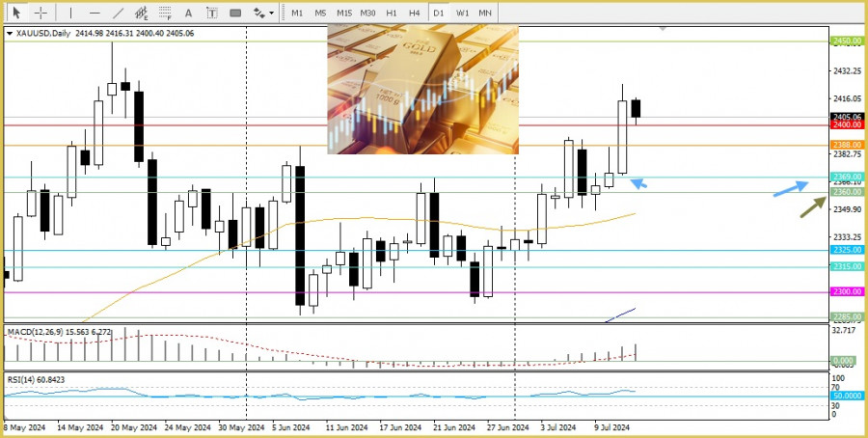
Task: Switch chart to M5 timeframe
Action: click(320, 13)
